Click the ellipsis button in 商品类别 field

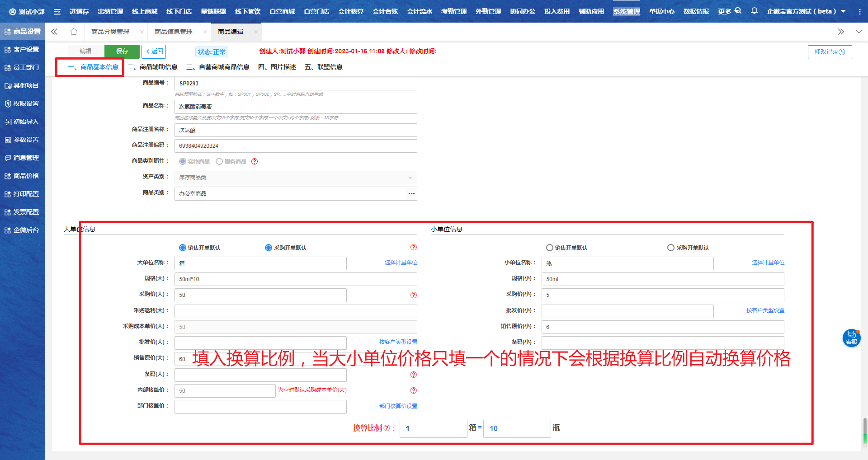coord(411,193)
